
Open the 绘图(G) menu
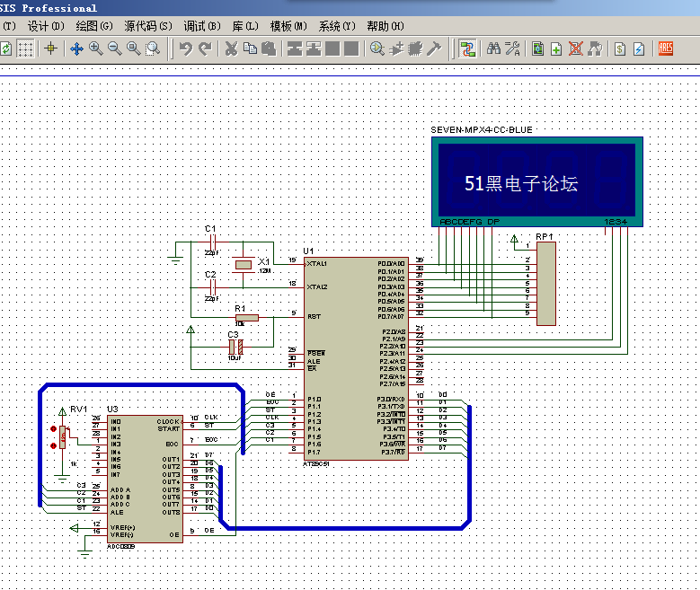coord(94,26)
